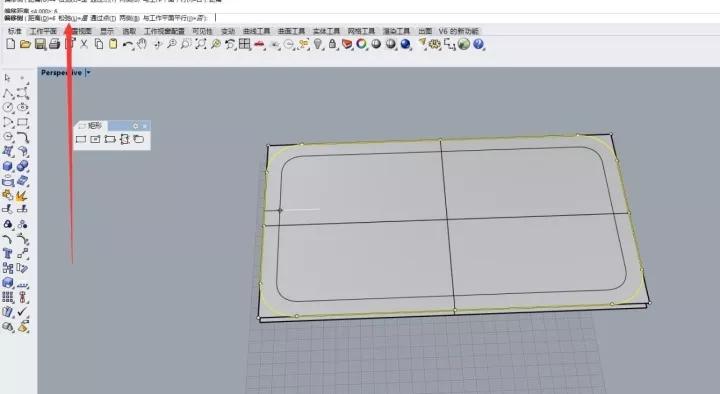Click the Open file folder icon

25,44
